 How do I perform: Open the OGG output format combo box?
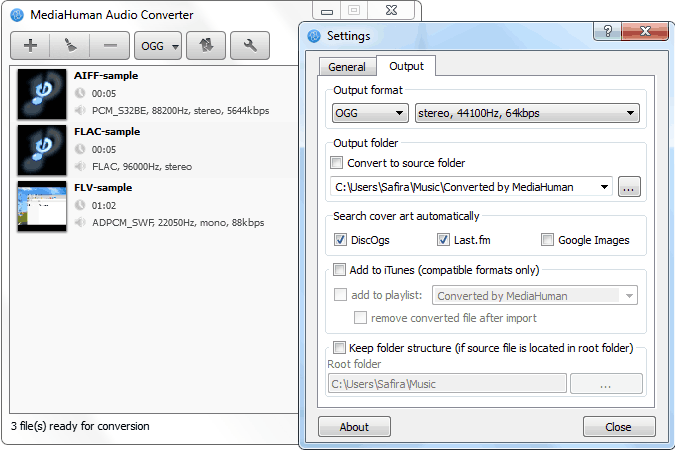pyautogui.click(x=370, y=113)
